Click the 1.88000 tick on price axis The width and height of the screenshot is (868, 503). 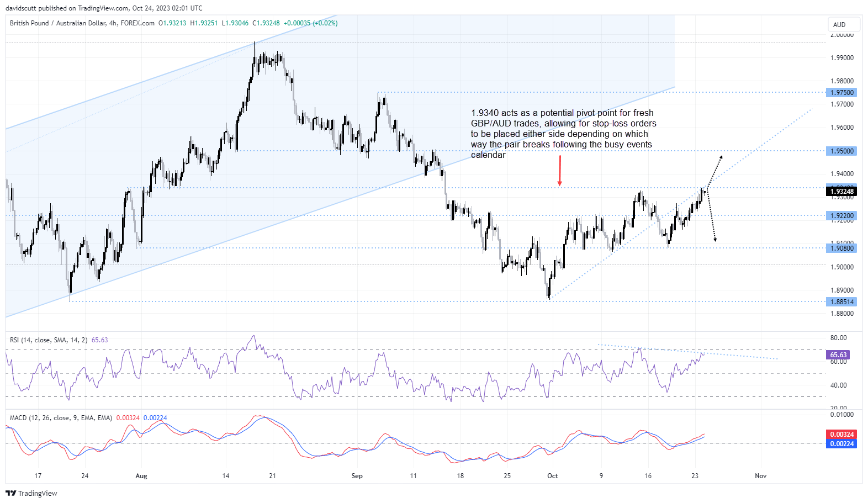842,314
